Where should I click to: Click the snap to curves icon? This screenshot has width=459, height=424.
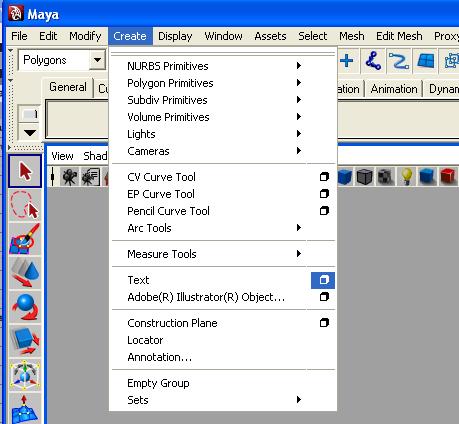373,61
